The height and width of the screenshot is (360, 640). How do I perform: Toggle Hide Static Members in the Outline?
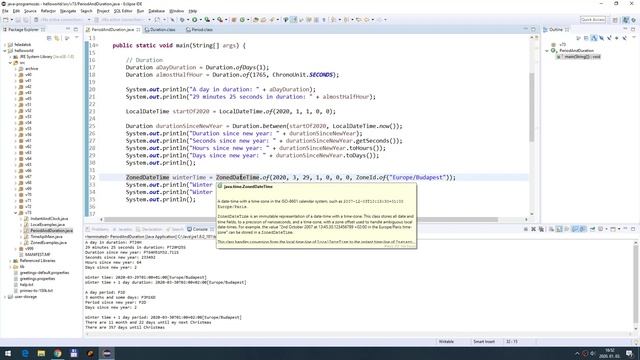coord(609,38)
